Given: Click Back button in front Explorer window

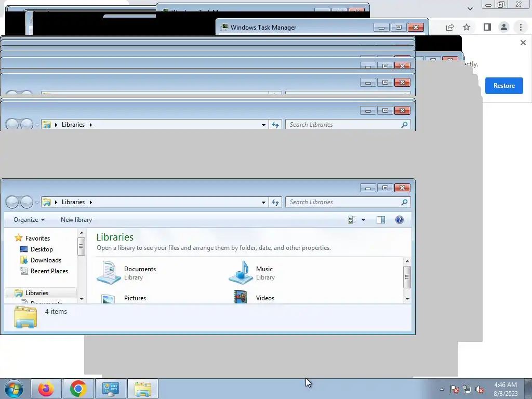Looking at the screenshot, I should coord(12,202).
